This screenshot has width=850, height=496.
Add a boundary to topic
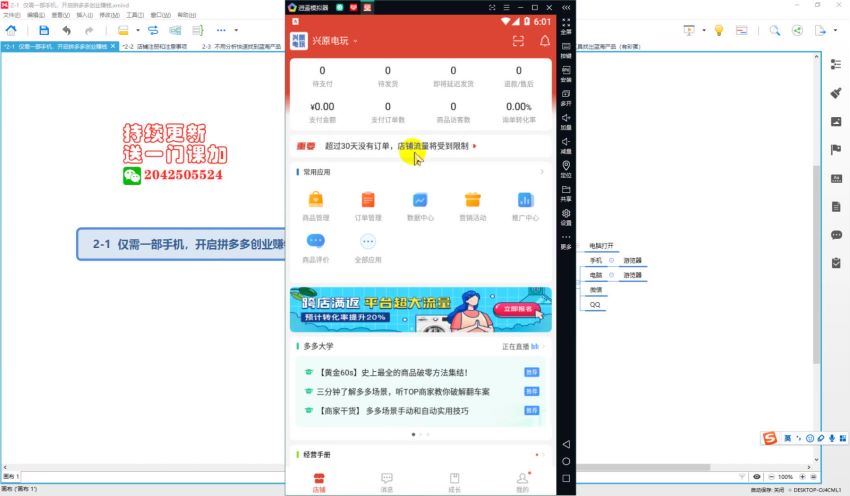tap(175, 30)
